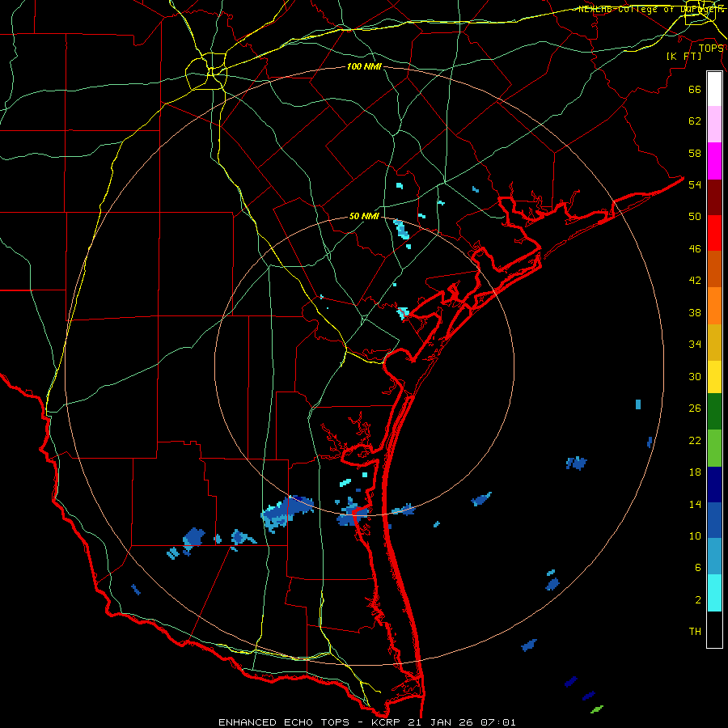Screen dimensions: 728x728
Task: Pick the light orange legend swatch
Action: pyautogui.click(x=714, y=306)
